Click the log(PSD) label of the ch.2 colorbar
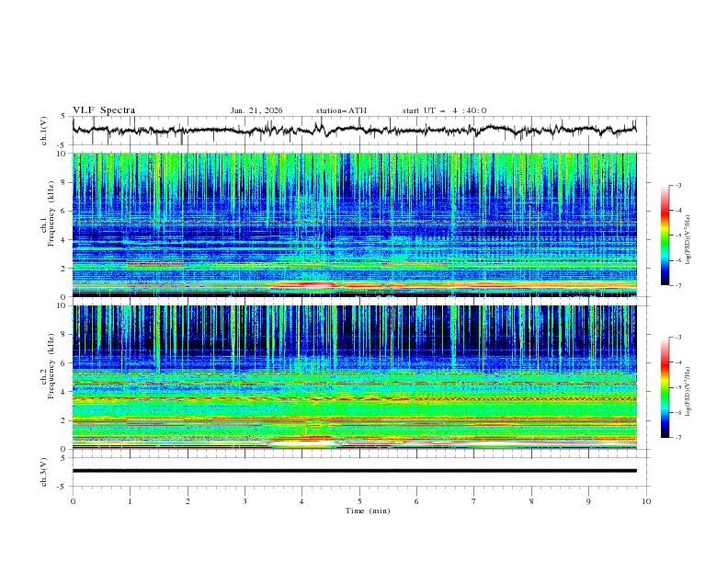Screen dimensions: 728x563 (x=688, y=392)
